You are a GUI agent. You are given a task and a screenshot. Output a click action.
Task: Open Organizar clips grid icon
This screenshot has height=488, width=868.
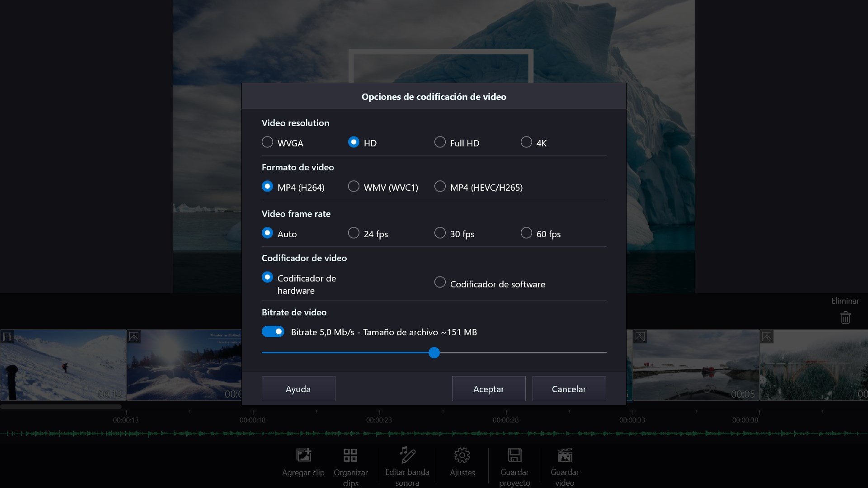(x=350, y=455)
